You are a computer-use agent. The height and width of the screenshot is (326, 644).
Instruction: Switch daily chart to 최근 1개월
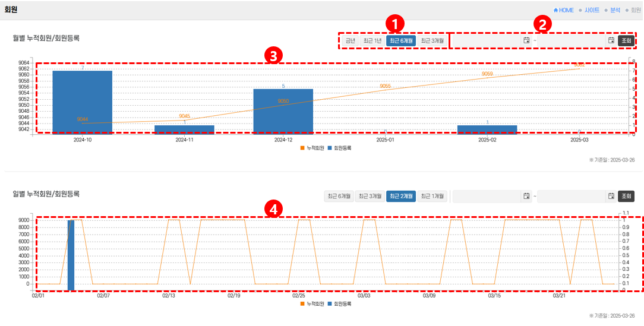(x=432, y=196)
